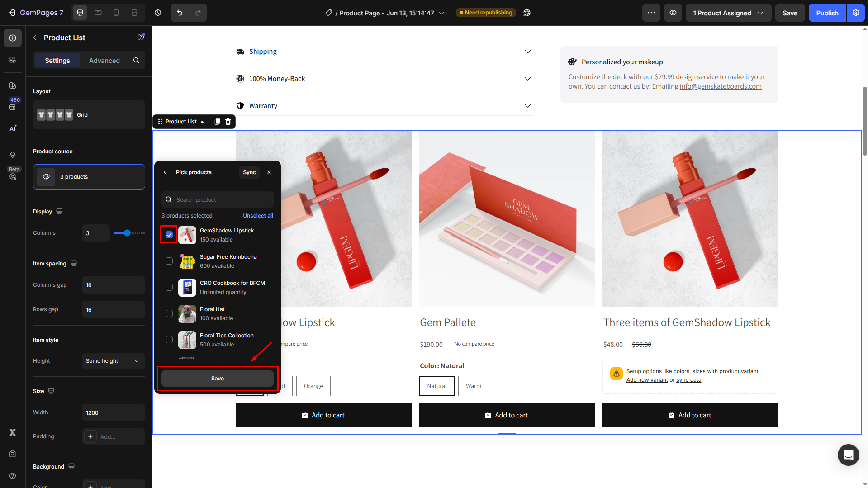
Task: Select Orange color variant
Action: [313, 386]
